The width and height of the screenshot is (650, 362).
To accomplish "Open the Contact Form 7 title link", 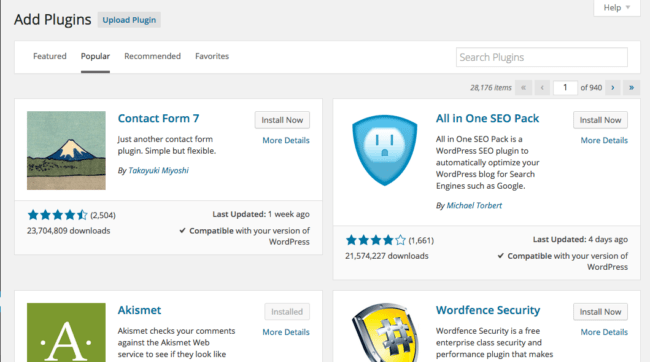I will tap(158, 118).
